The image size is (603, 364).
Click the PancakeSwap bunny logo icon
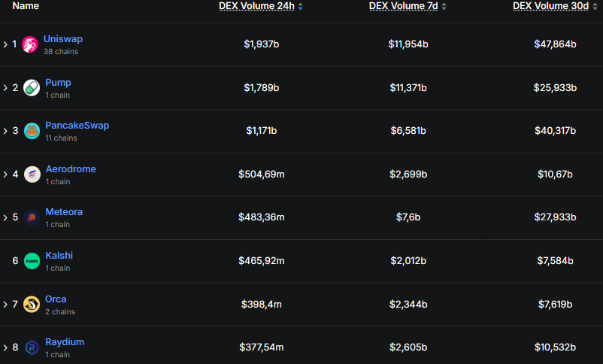(x=32, y=131)
